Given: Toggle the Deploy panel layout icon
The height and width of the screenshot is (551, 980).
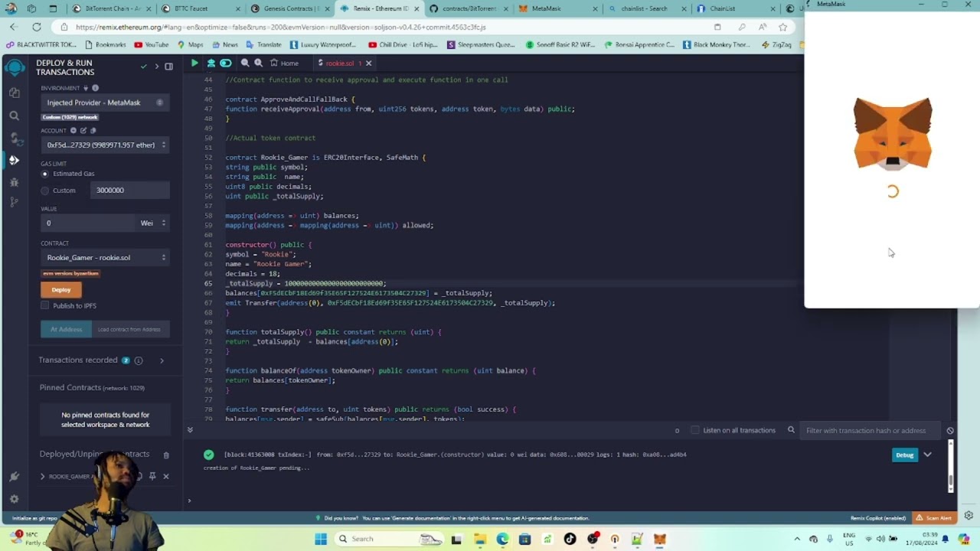Looking at the screenshot, I should pyautogui.click(x=168, y=67).
